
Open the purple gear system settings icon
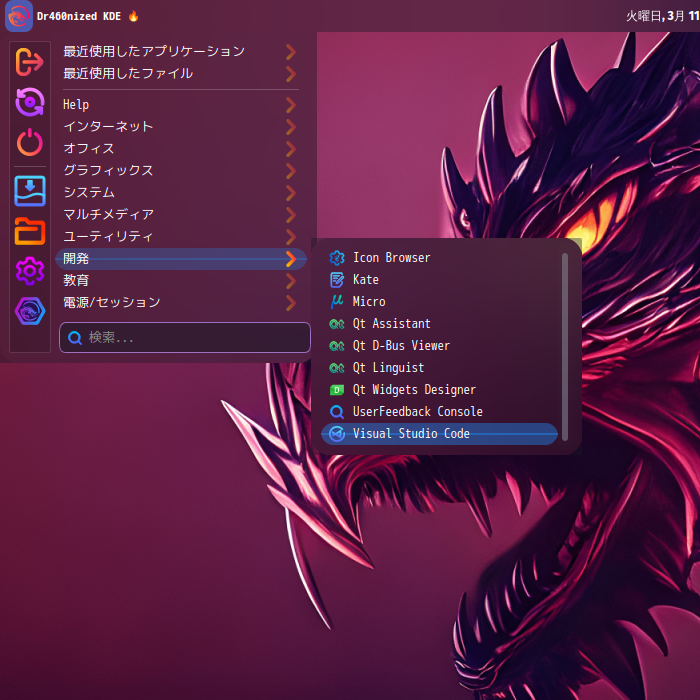(30, 271)
